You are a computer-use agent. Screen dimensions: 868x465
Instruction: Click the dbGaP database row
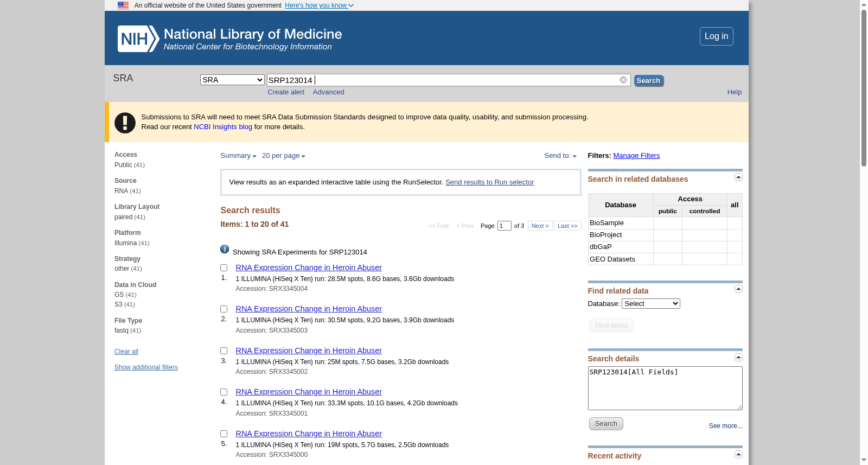pos(665,247)
